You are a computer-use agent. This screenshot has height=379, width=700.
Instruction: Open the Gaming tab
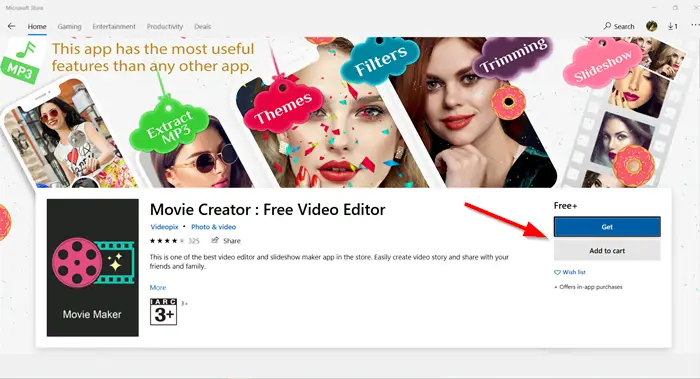point(70,27)
